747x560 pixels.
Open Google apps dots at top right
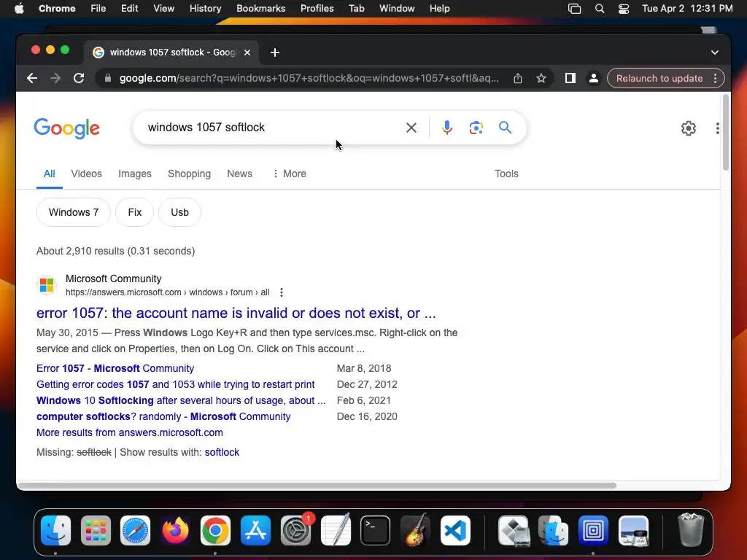click(x=718, y=128)
